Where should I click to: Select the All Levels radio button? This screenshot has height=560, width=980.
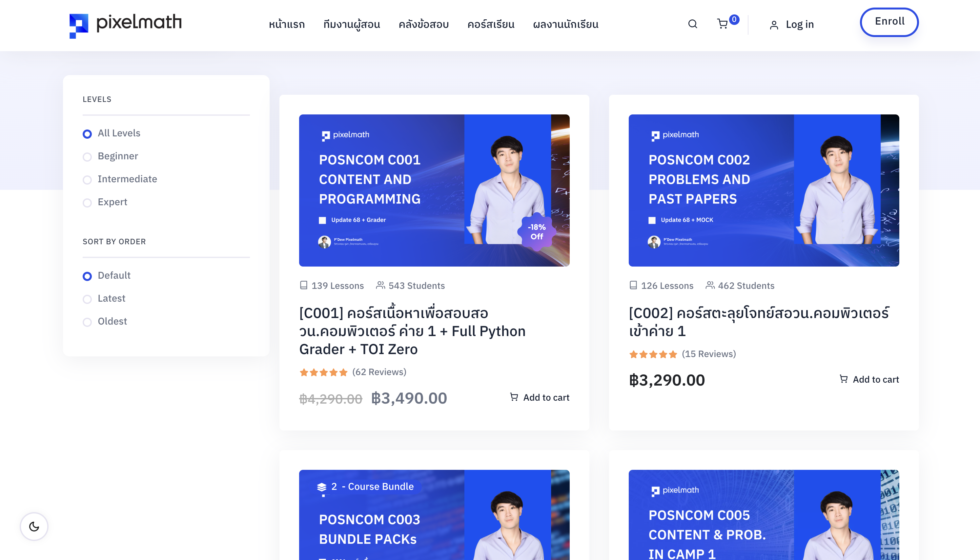pyautogui.click(x=87, y=134)
